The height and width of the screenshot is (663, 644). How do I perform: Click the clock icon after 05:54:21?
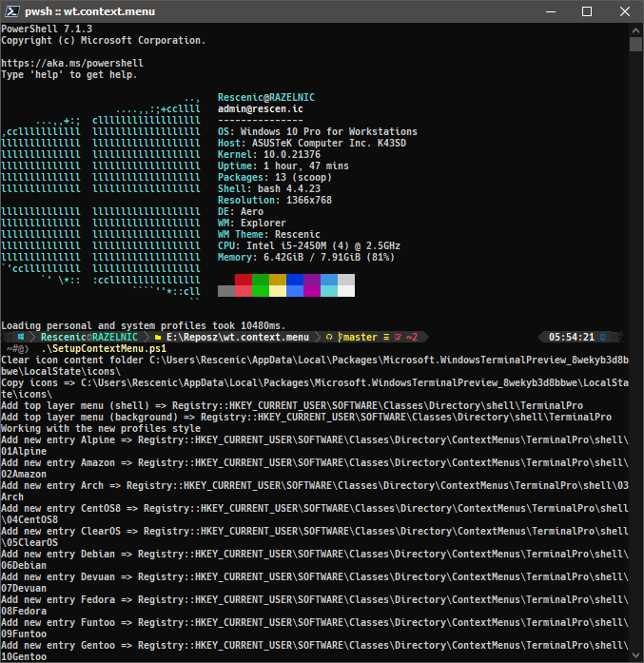pyautogui.click(x=603, y=337)
